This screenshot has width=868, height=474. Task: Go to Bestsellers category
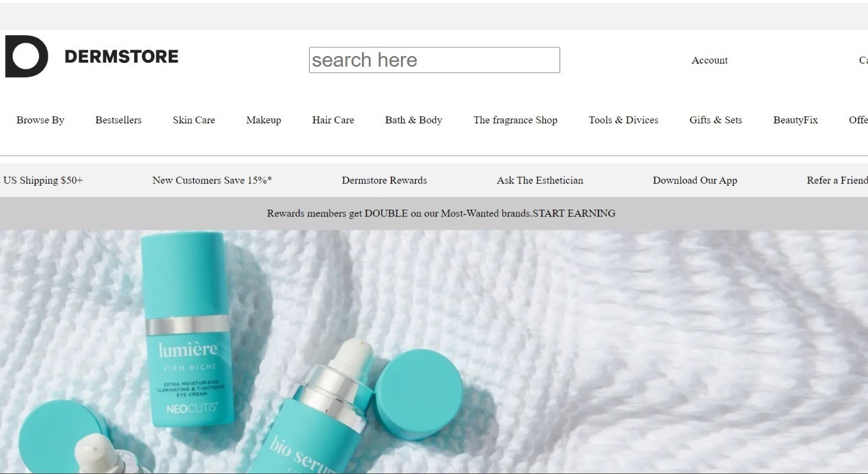point(118,120)
